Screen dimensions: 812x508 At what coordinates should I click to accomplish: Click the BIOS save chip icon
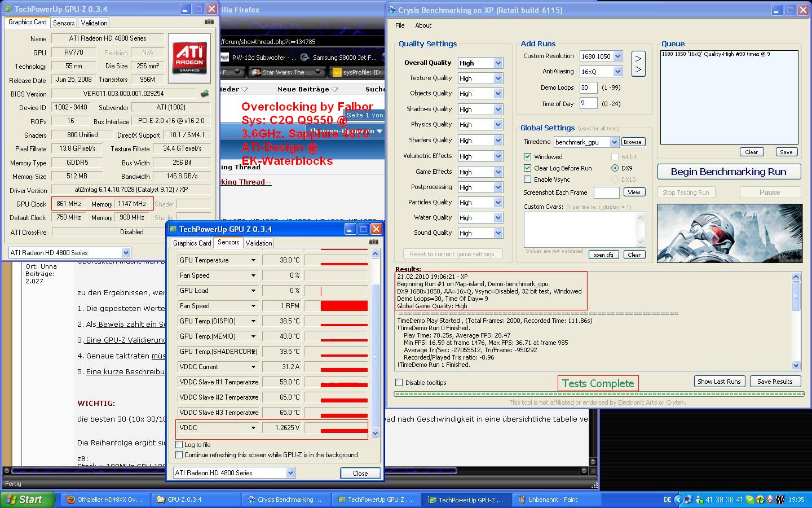point(205,94)
